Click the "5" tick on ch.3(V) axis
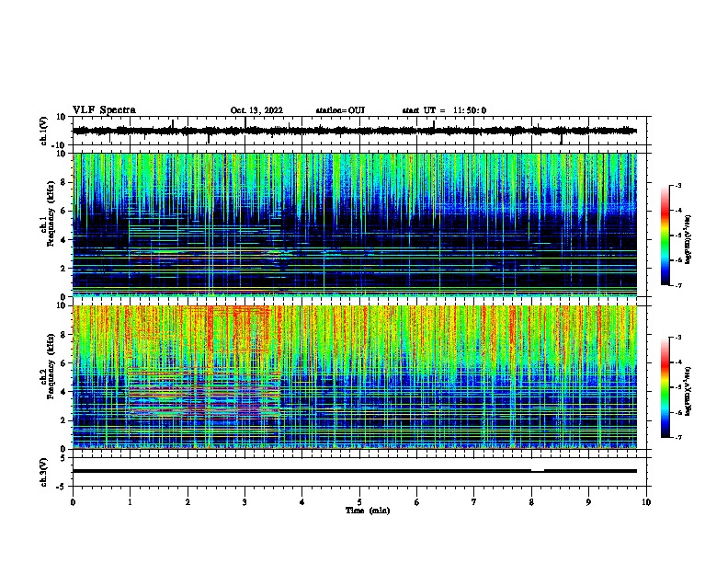 [63, 457]
